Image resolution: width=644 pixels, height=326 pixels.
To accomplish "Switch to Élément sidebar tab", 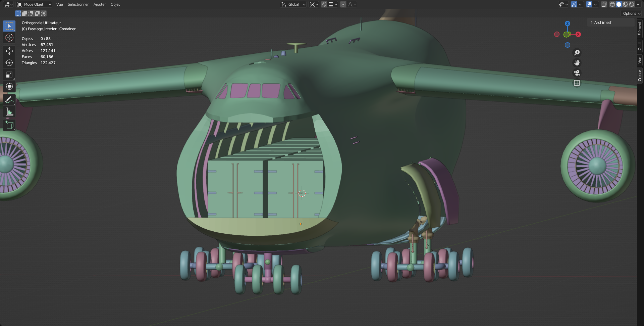I will [x=640, y=28].
